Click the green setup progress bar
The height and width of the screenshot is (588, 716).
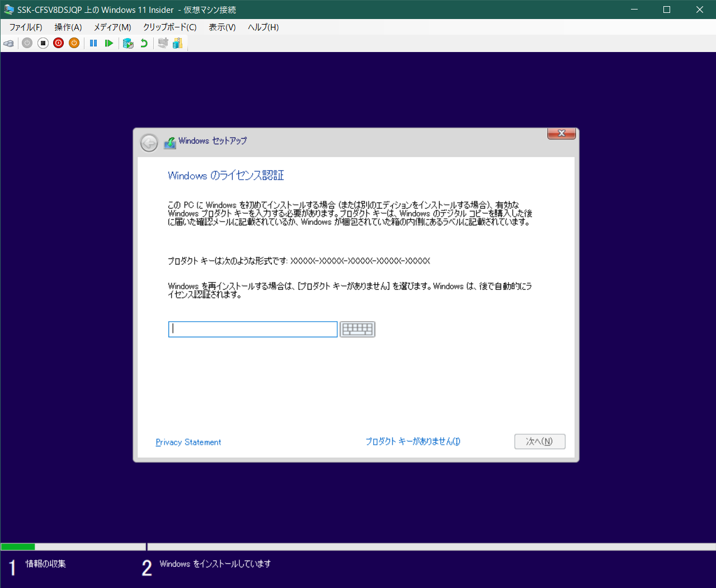(18, 547)
